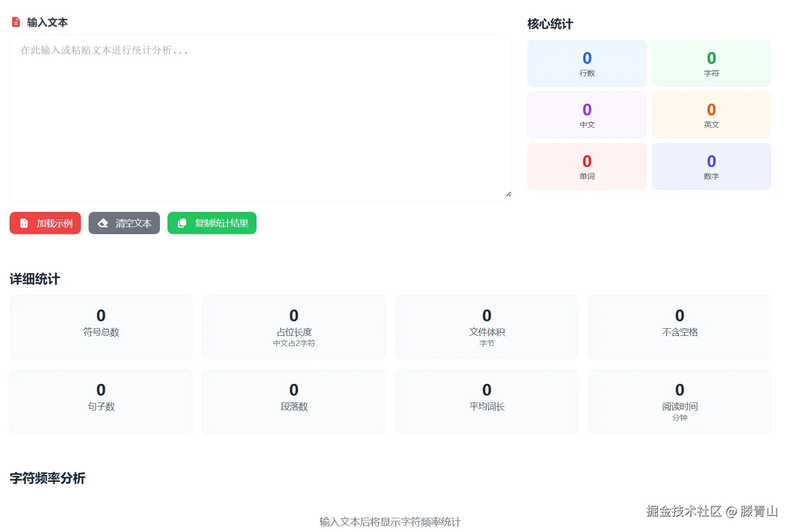Click the 阅读时间 reading time card
This screenshot has width=792, height=532.
679,401
